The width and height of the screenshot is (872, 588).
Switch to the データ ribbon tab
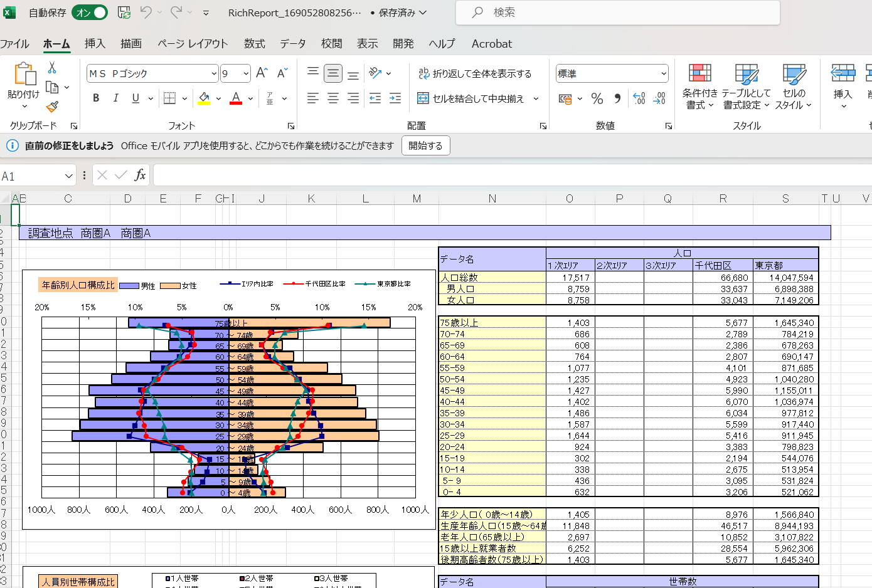(292, 44)
